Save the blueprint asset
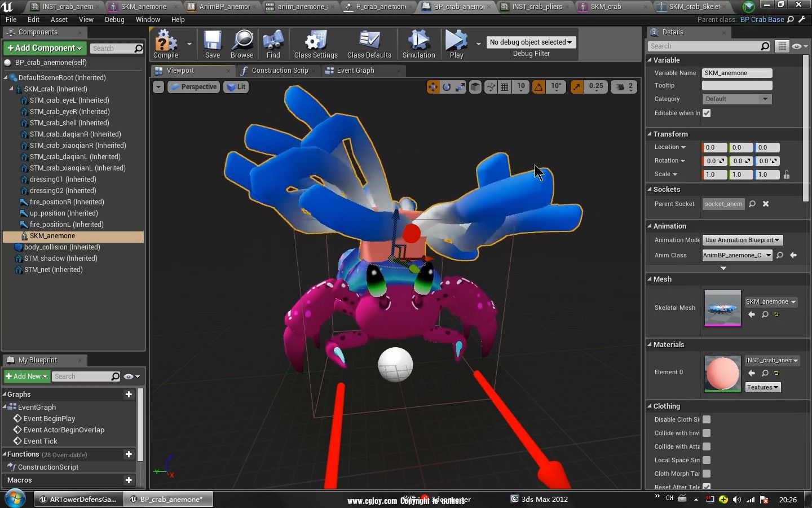The image size is (812, 508). click(x=213, y=44)
